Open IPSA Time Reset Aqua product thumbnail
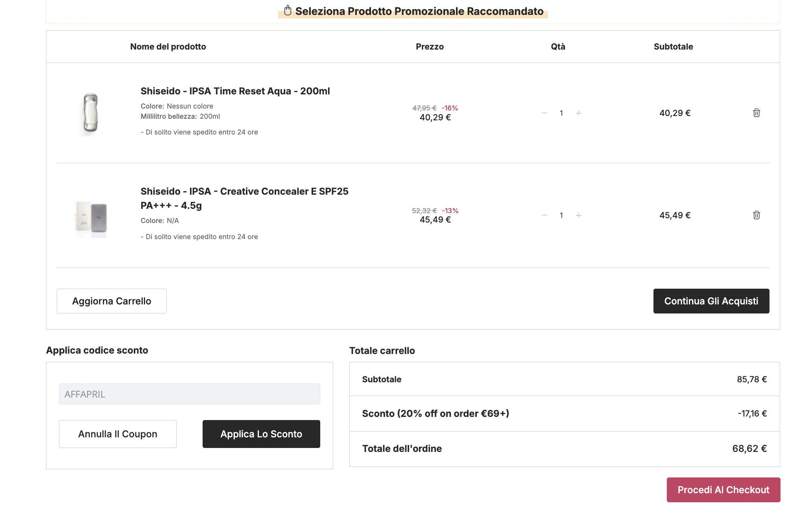Viewport: 812px width, 505px height. 91,113
